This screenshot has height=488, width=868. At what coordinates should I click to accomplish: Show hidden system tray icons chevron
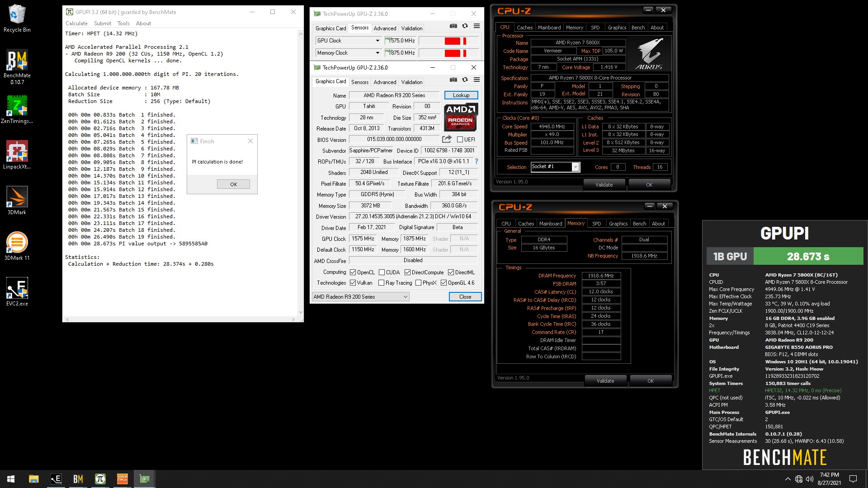click(x=788, y=479)
